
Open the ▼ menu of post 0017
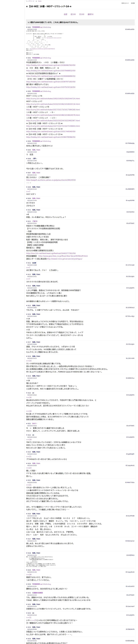pos(27,342)
